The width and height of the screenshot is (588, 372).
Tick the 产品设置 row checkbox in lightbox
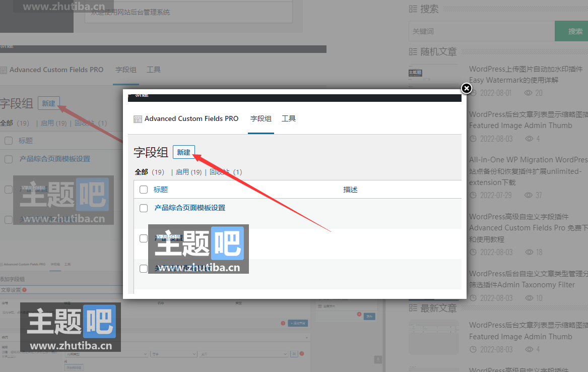point(144,238)
